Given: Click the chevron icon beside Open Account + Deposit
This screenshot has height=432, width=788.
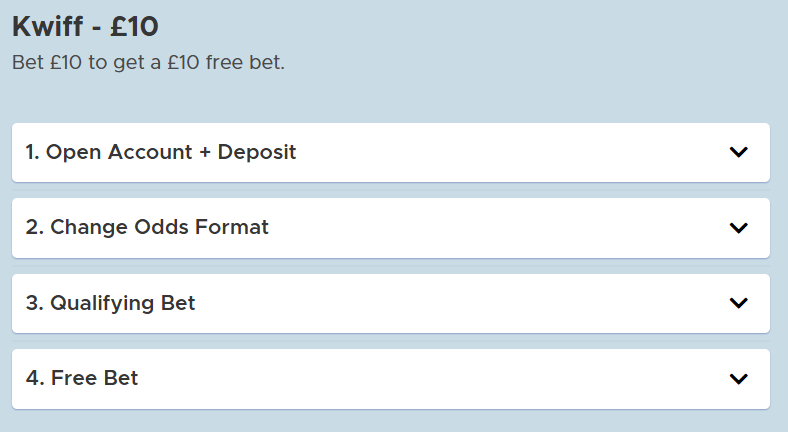Looking at the screenshot, I should (x=738, y=152).
